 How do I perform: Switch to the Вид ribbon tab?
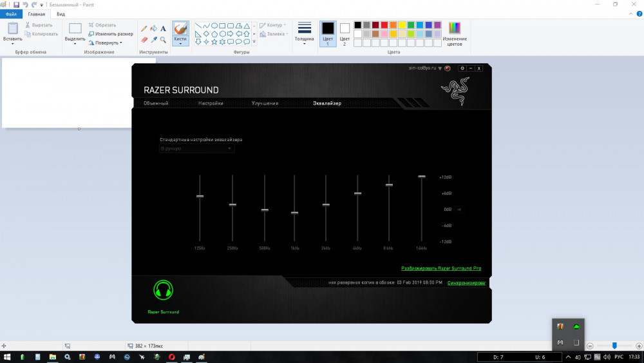61,14
